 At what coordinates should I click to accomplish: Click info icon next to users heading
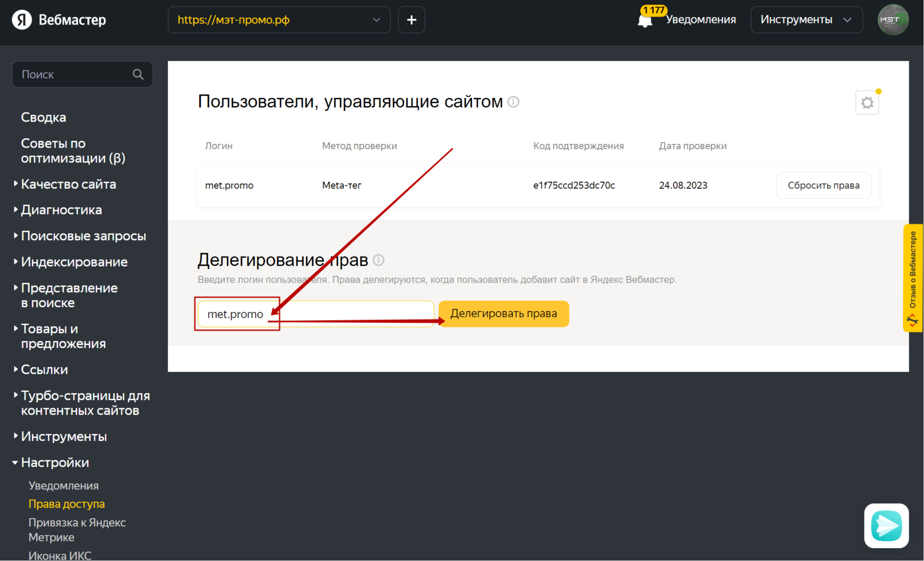(513, 102)
